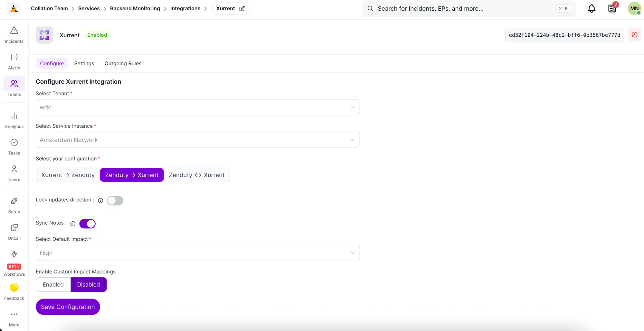Switch to the Configure tab

point(52,64)
